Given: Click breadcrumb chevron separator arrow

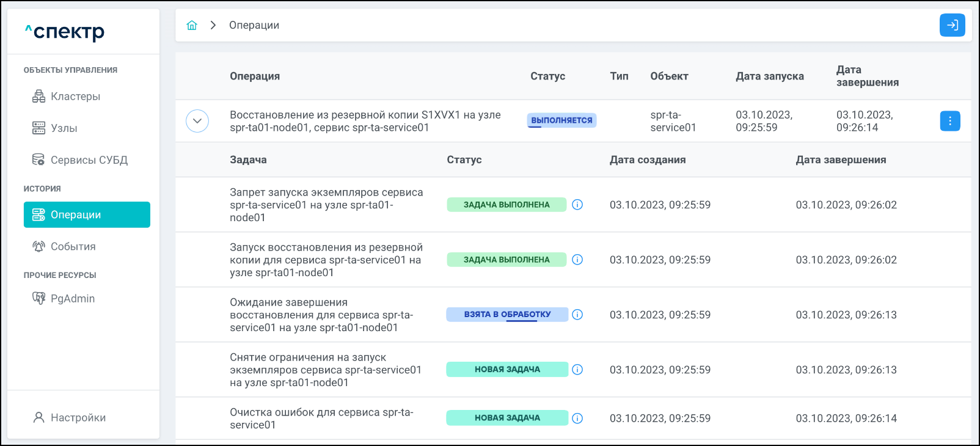Looking at the screenshot, I should (x=213, y=25).
